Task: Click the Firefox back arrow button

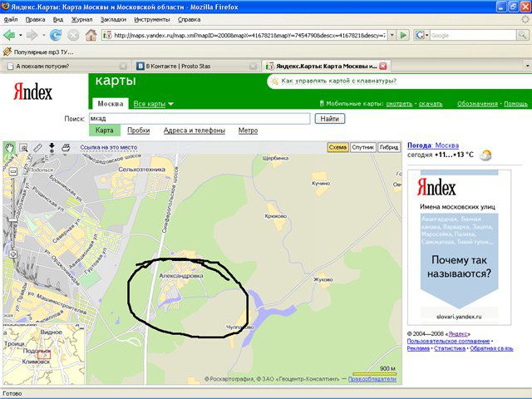Action: click(9, 35)
